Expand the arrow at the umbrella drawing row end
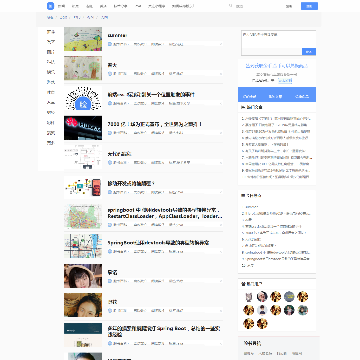The width and height of the screenshot is (360, 360). (x=221, y=44)
